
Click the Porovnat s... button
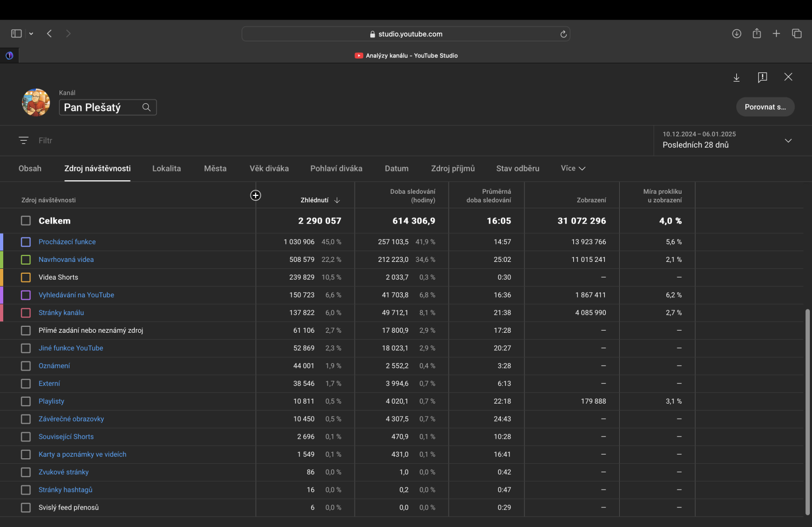pos(765,107)
